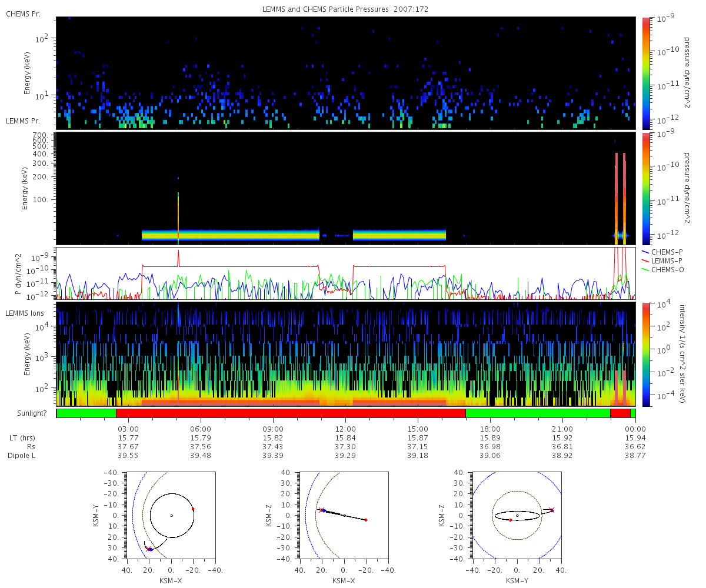This screenshot has height=588, width=706.
Task: Click the Rs value 37.30 under 12:00
Action: pos(345,446)
